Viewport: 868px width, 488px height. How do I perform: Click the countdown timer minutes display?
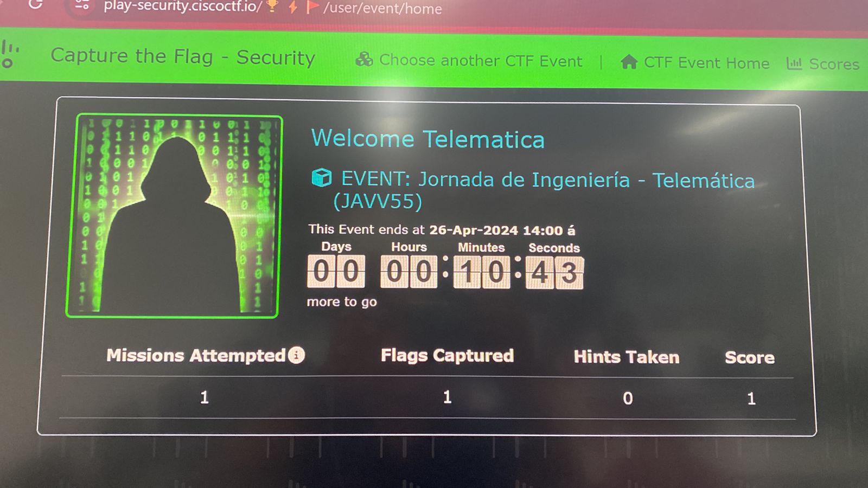pyautogui.click(x=481, y=272)
